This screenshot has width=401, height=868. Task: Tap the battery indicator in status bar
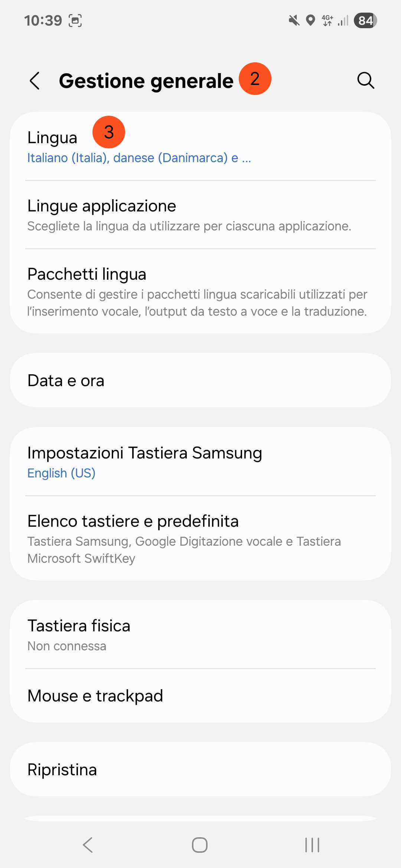click(x=365, y=20)
